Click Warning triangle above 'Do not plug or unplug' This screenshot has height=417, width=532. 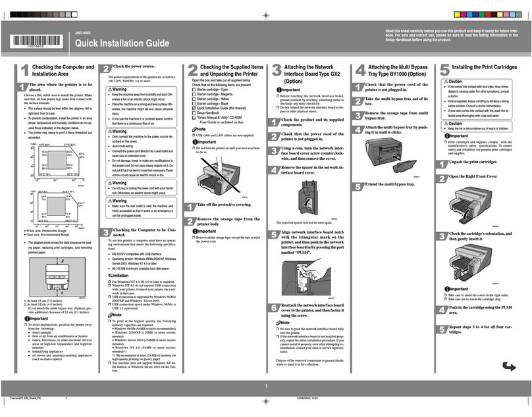[110, 183]
